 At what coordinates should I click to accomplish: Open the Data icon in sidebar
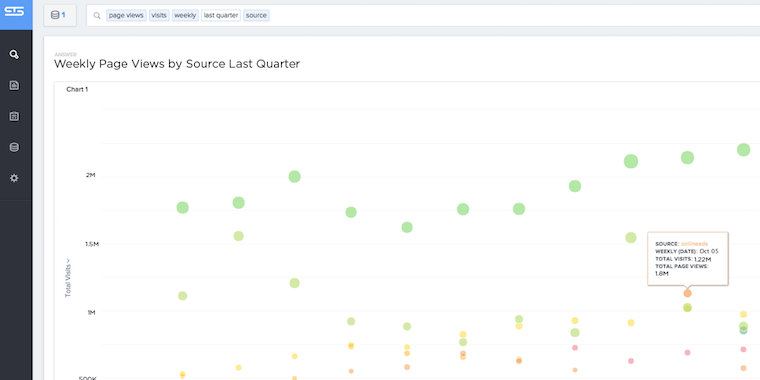[14, 147]
